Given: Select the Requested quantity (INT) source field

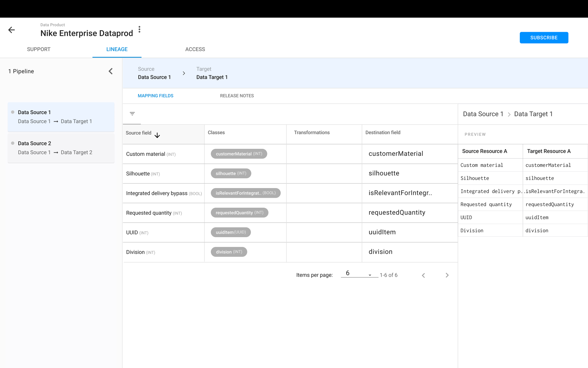Looking at the screenshot, I should pyautogui.click(x=154, y=213).
